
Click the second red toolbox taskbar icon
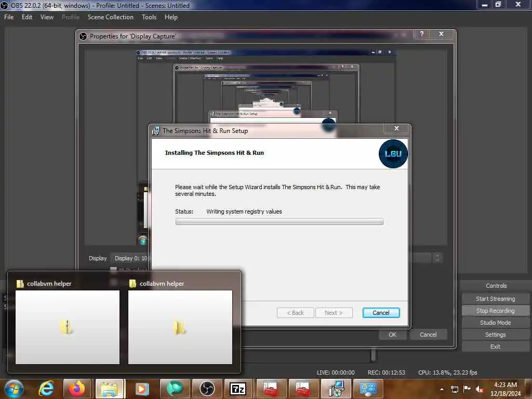pyautogui.click(x=302, y=389)
